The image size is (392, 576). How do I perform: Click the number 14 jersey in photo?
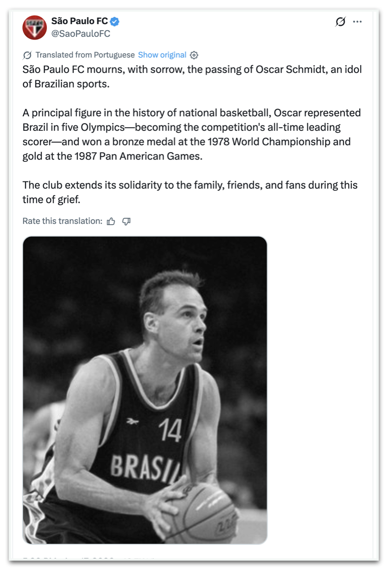coord(170,431)
